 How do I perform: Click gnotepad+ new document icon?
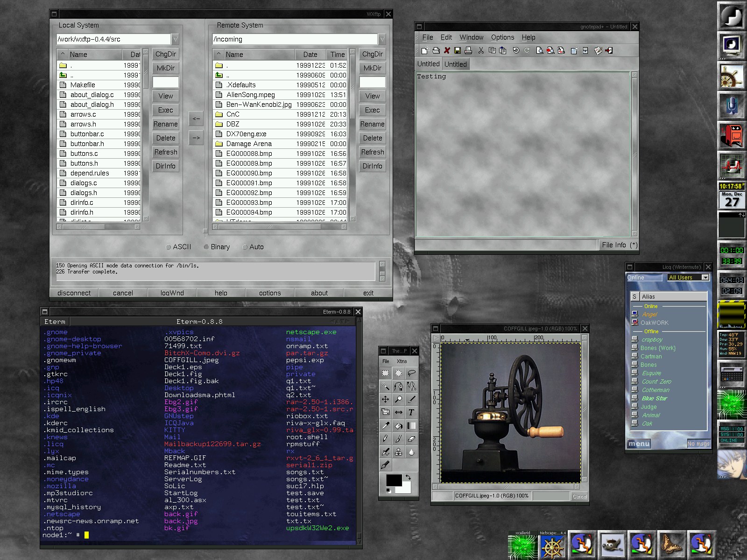424,50
